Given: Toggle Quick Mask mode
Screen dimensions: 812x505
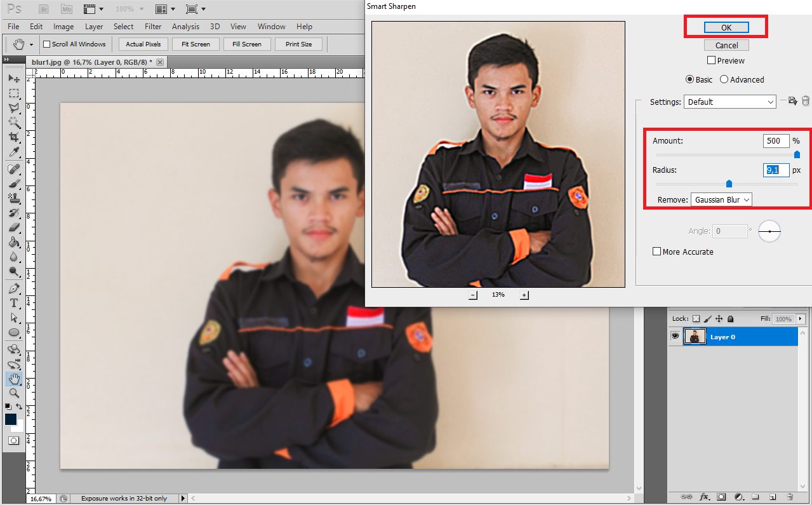Looking at the screenshot, I should click(x=13, y=440).
